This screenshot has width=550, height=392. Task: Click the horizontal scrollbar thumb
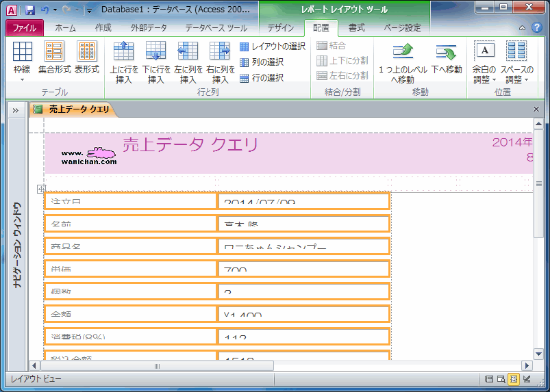(x=157, y=366)
